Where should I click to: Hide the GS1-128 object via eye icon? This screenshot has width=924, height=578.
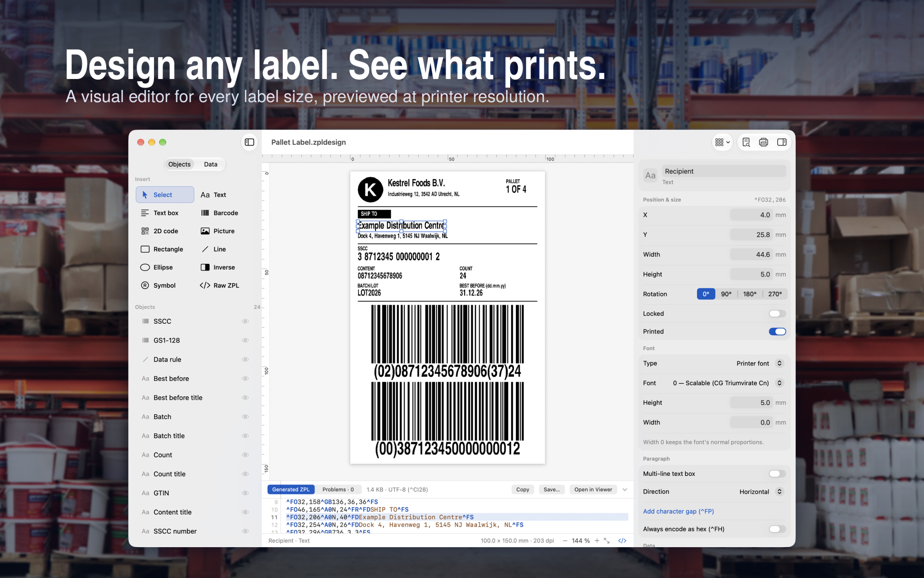245,340
